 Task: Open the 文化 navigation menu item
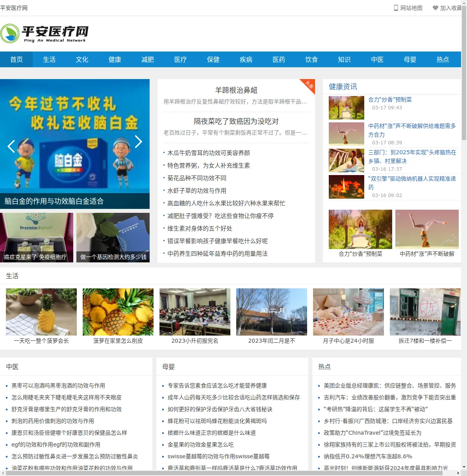pyautogui.click(x=82, y=59)
